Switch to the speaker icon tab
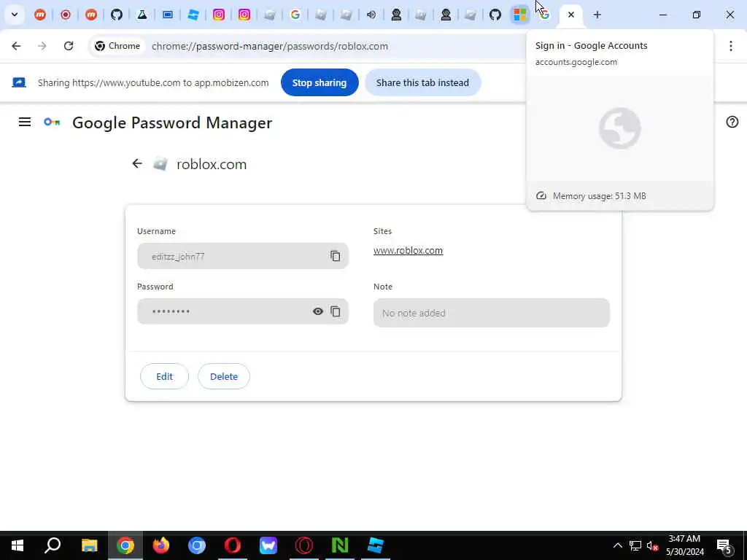 (x=371, y=15)
